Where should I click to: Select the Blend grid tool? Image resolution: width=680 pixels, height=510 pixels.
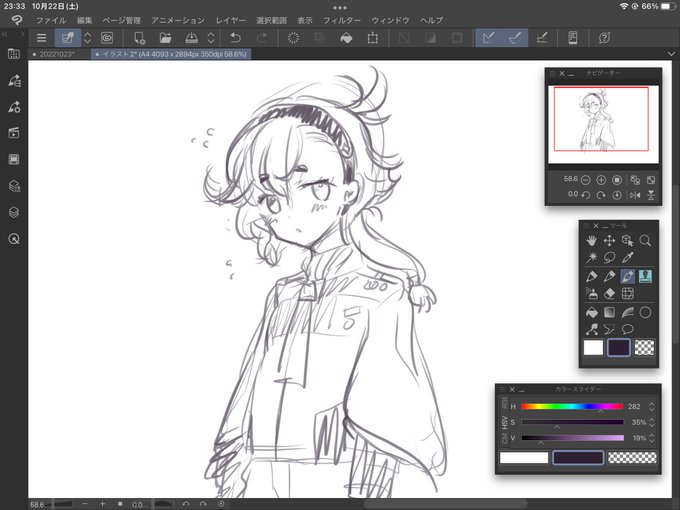click(627, 294)
